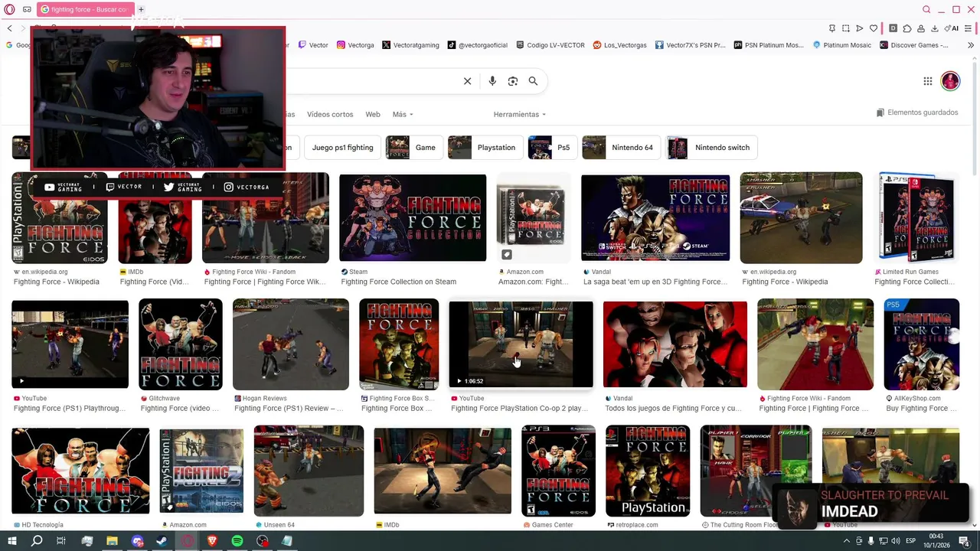Open Spotify from the taskbar
This screenshot has height=551, width=980.
(x=237, y=541)
